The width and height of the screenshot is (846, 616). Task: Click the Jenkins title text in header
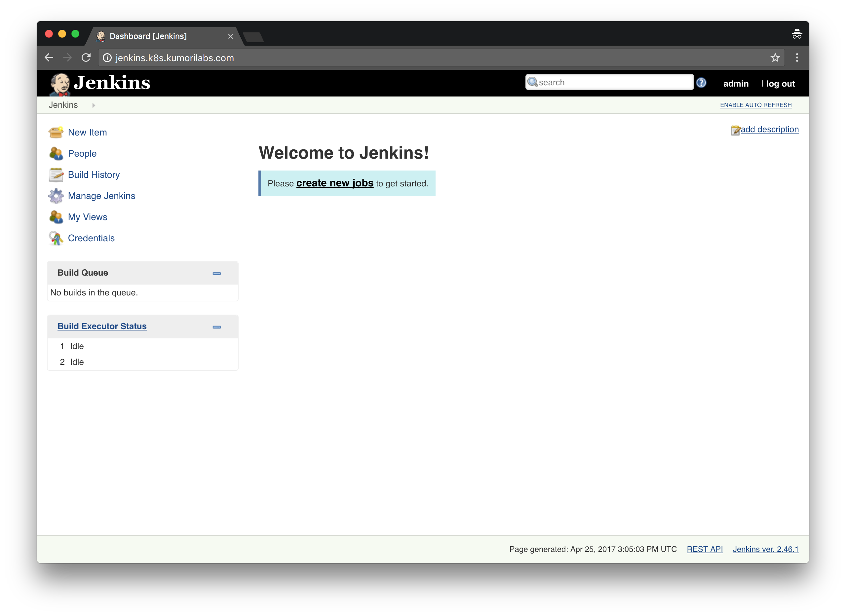[x=112, y=83]
